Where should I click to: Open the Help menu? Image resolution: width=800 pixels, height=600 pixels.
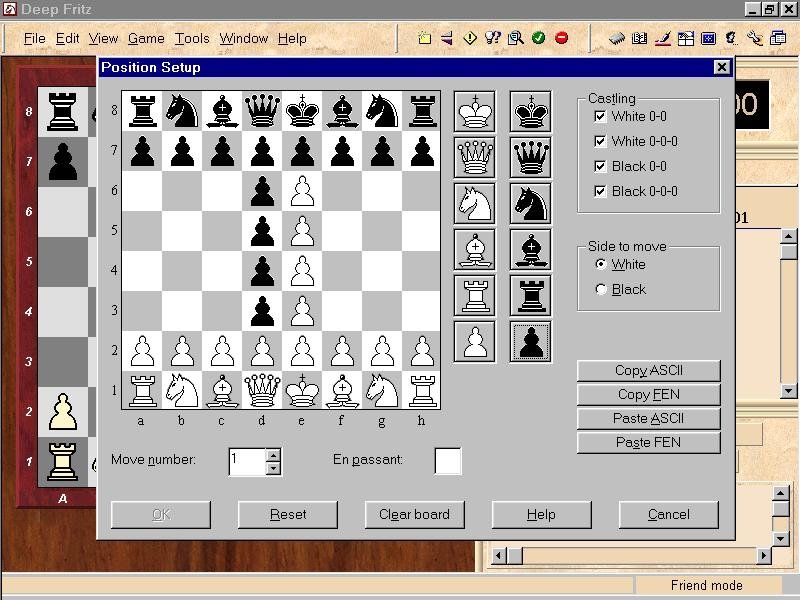point(292,39)
